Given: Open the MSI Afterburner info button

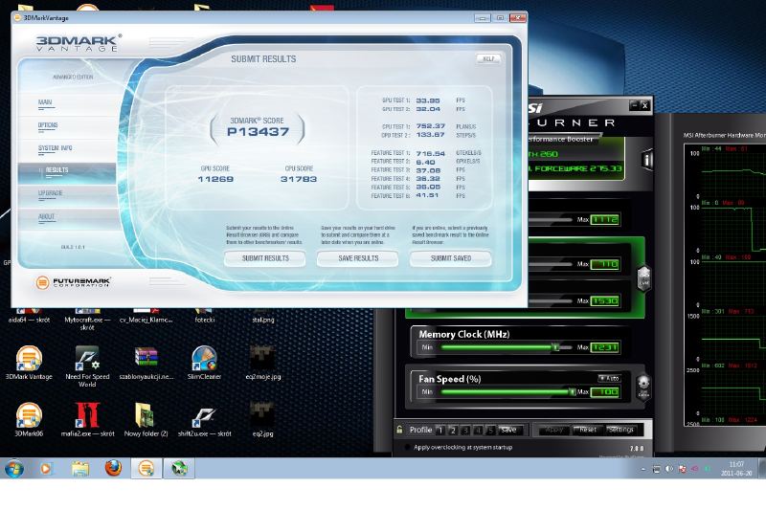Looking at the screenshot, I should 647,159.
